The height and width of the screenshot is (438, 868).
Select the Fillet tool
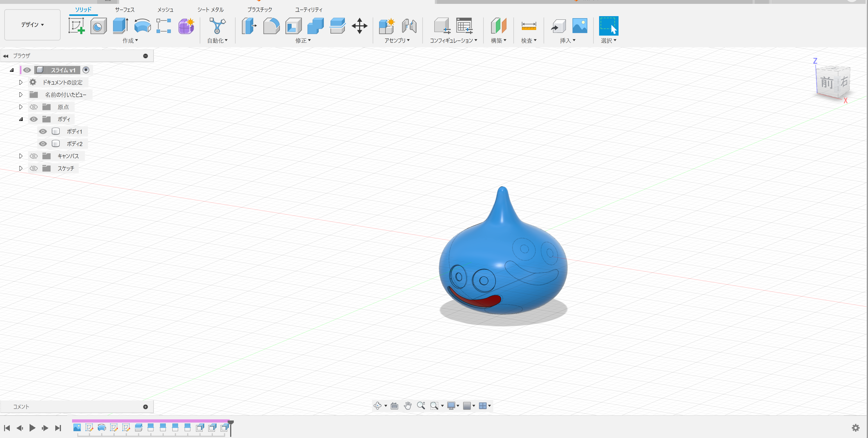coord(271,26)
